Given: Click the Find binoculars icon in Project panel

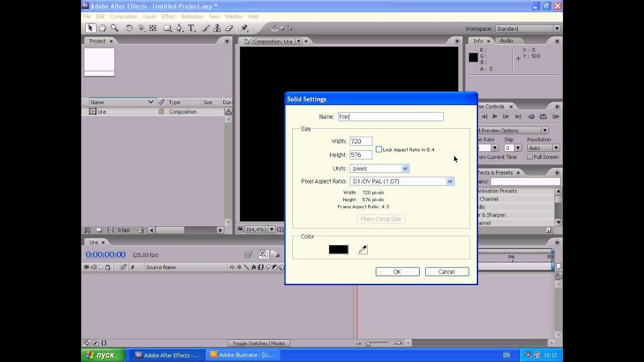Looking at the screenshot, I should coord(88,230).
